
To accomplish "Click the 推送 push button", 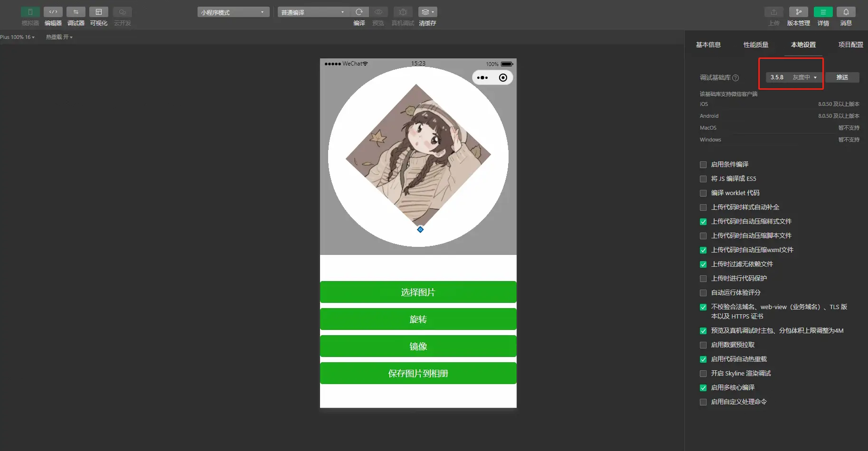I will pos(842,77).
